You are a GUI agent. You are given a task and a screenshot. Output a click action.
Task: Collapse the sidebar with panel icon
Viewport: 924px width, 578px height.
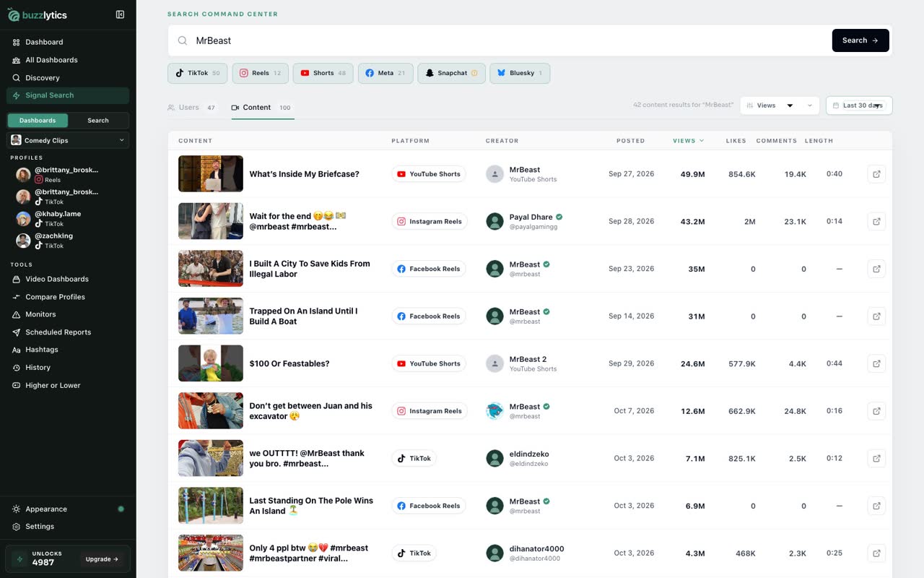tap(120, 14)
